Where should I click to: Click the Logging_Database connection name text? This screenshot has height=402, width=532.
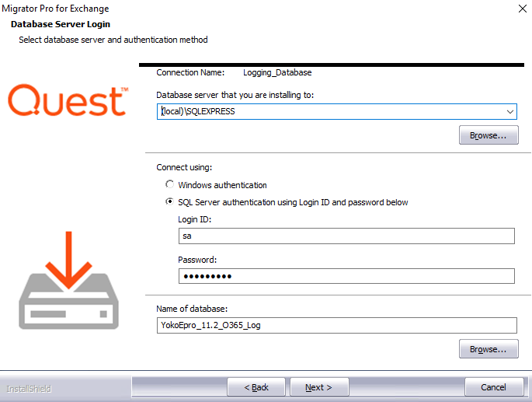point(277,73)
